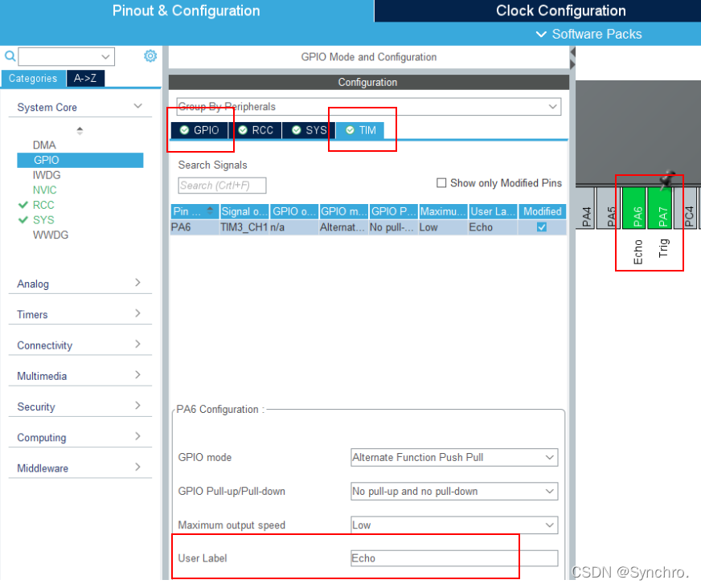Click the TIM3_CH1 signal cell
Image resolution: width=701 pixels, height=588 pixels.
244,227
